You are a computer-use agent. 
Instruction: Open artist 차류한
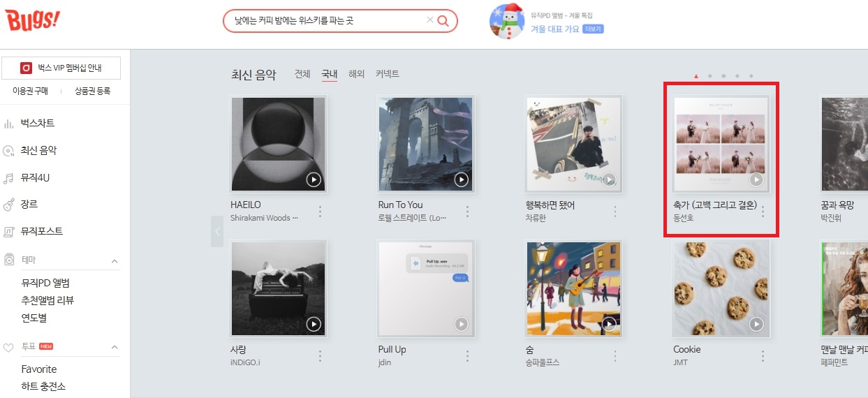click(x=536, y=218)
